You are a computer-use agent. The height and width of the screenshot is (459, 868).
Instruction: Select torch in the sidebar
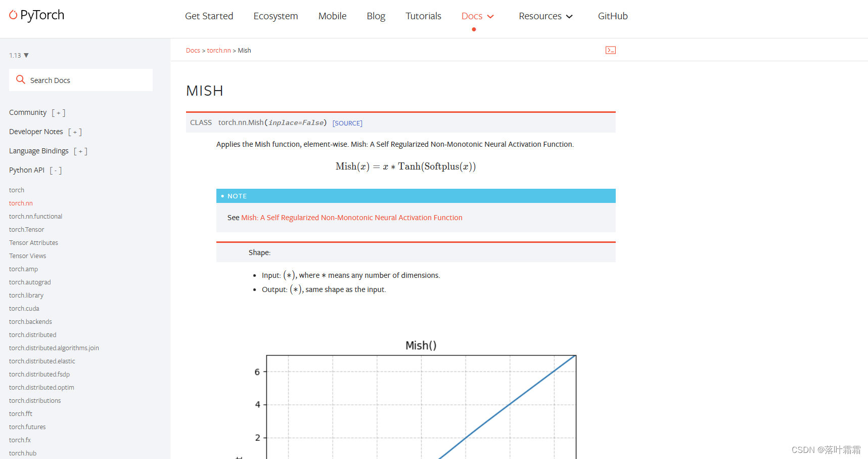pyautogui.click(x=17, y=190)
